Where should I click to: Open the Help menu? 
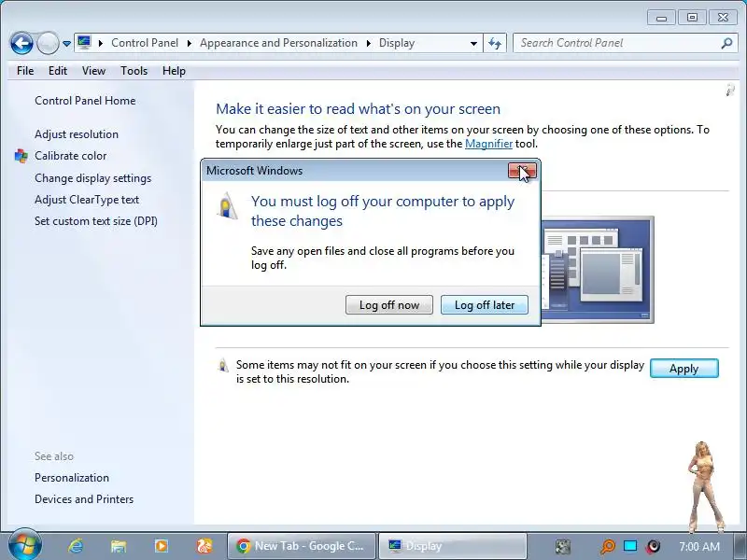pyautogui.click(x=174, y=71)
